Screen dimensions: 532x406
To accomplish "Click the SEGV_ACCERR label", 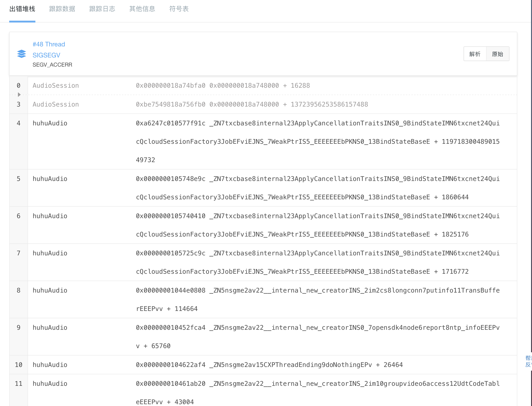I will pyautogui.click(x=52, y=65).
